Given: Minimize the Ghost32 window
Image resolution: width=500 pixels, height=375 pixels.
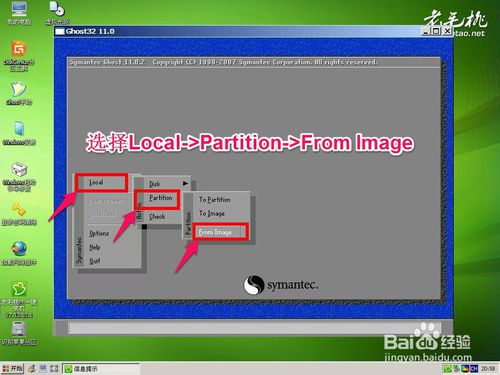Looking at the screenshot, I should pyautogui.click(x=426, y=31).
